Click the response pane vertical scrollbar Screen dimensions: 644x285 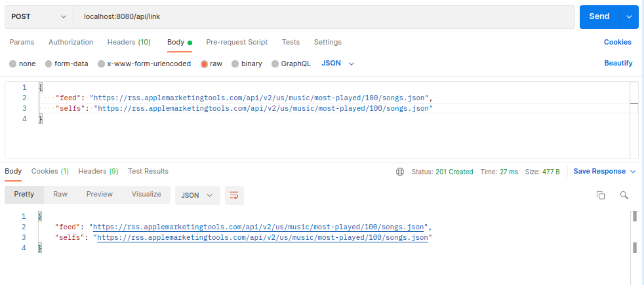(x=635, y=247)
